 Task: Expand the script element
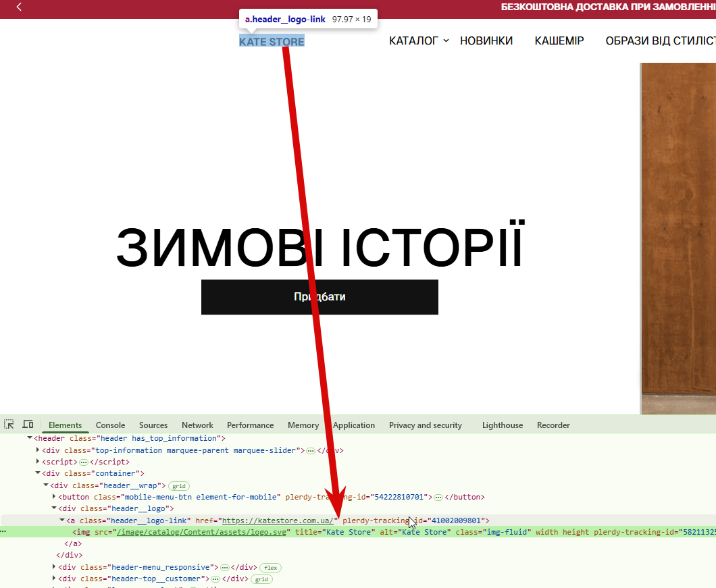[x=38, y=462]
